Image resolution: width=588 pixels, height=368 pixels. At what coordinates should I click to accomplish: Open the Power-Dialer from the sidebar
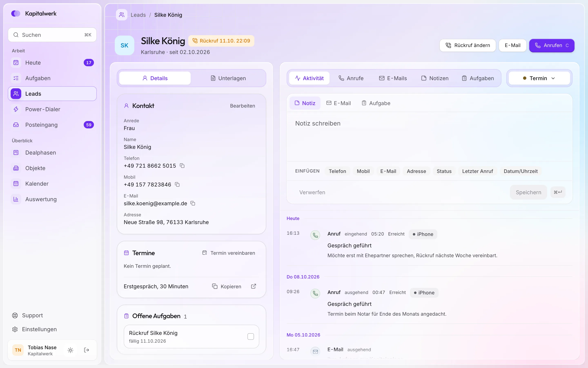[x=52, y=109]
